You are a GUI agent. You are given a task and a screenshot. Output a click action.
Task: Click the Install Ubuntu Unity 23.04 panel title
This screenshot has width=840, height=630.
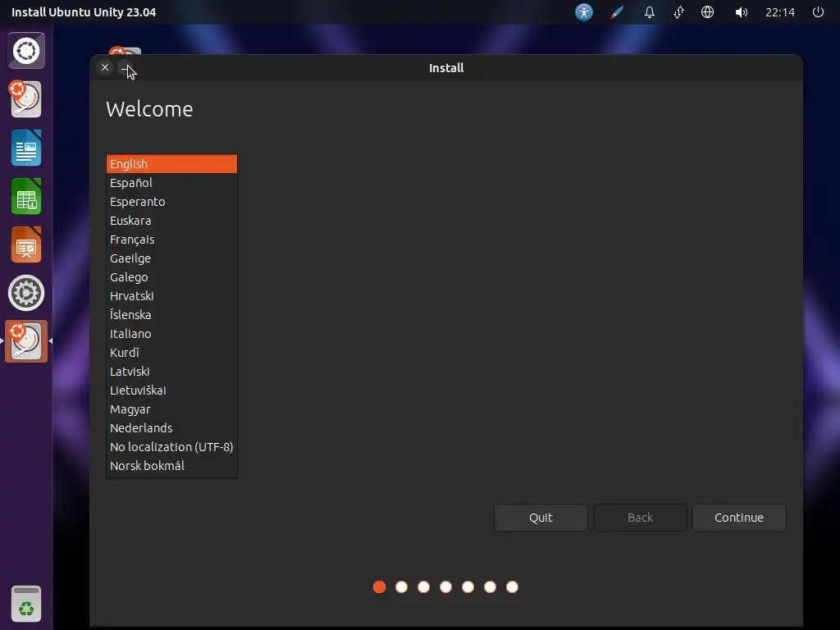pos(84,11)
